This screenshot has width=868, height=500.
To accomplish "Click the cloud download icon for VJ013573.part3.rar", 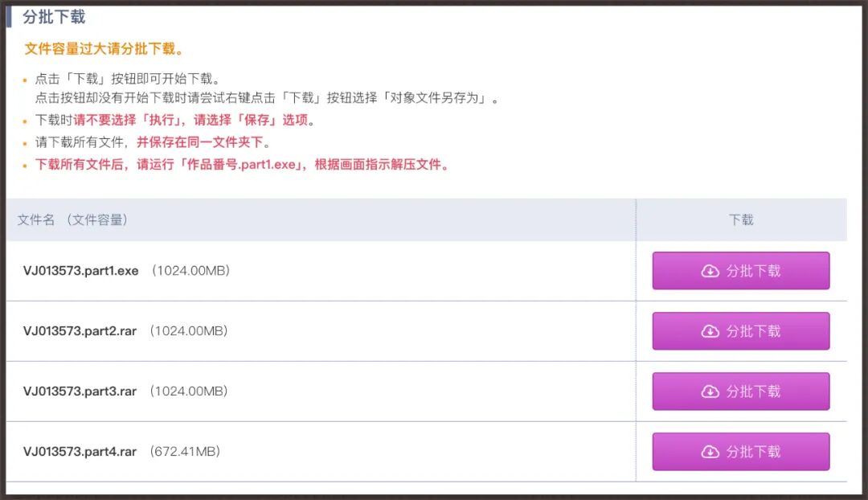I will point(710,391).
